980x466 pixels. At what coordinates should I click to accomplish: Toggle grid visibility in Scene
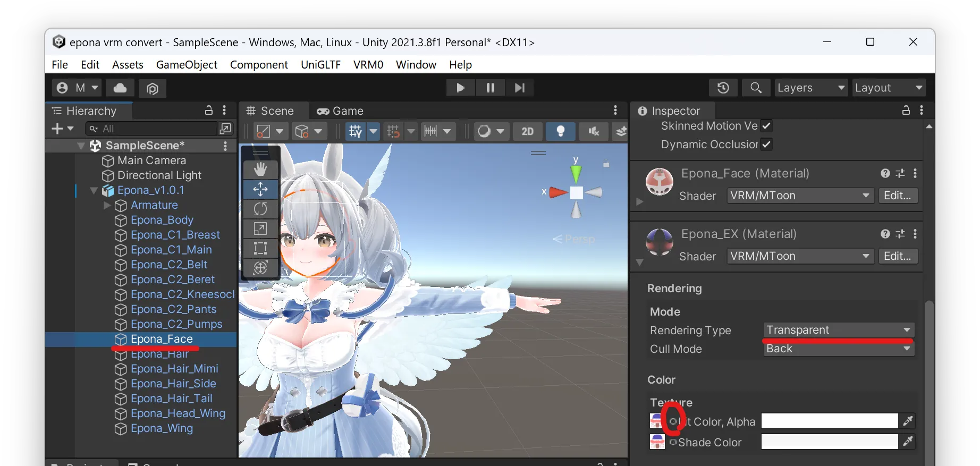356,131
